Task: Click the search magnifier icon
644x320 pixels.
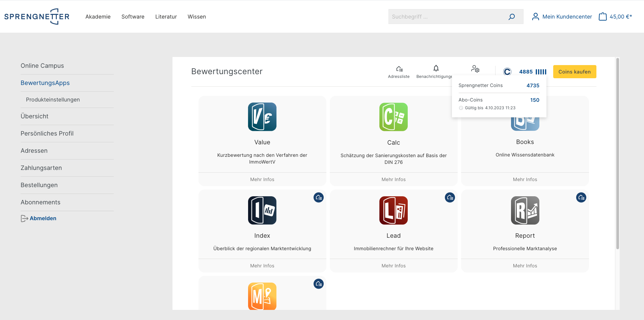Action: 512,17
